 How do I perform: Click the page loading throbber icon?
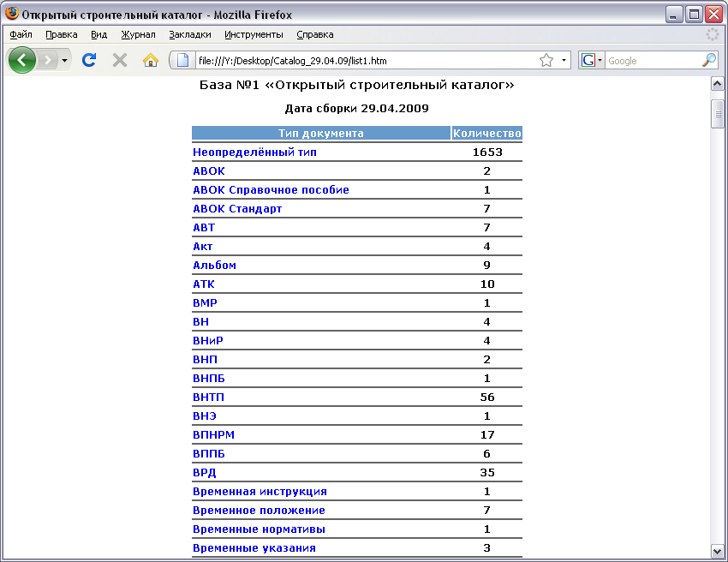click(713, 34)
